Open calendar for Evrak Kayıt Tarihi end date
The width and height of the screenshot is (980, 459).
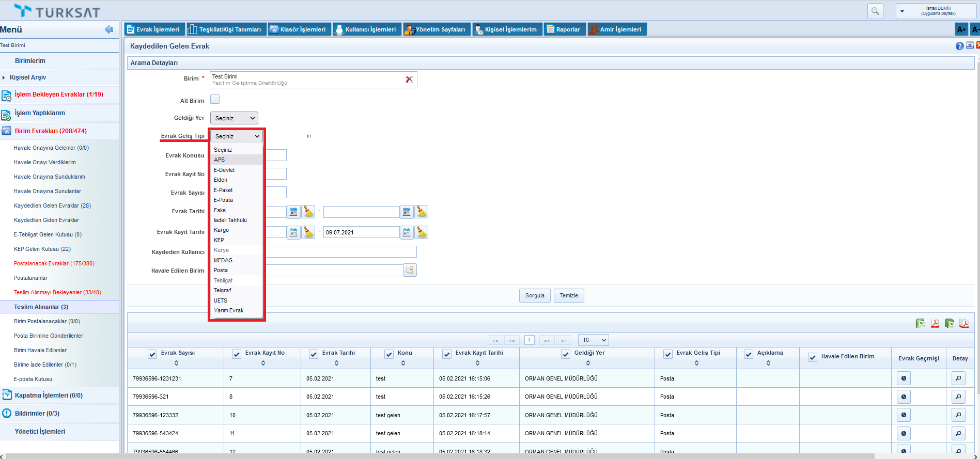pos(407,232)
